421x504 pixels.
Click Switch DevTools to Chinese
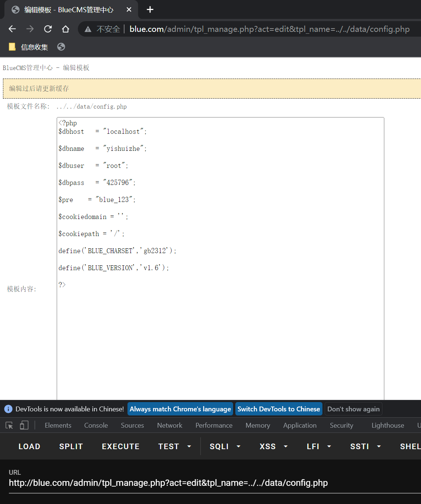279,409
